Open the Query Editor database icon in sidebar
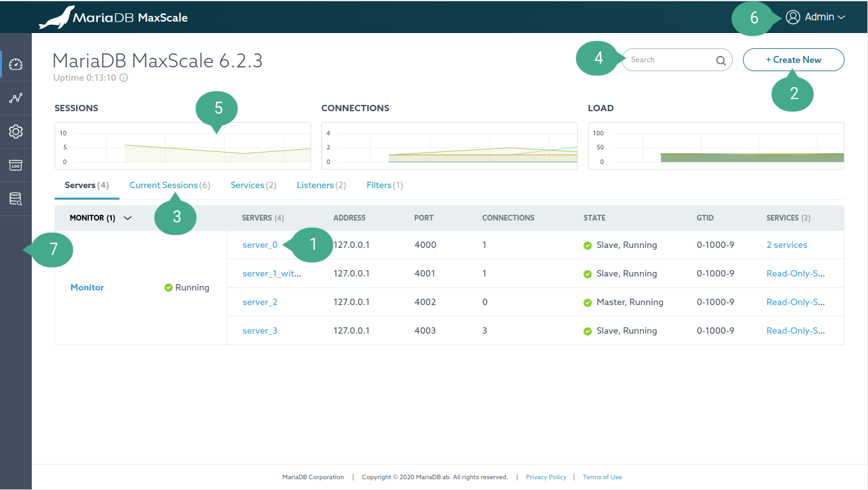The height and width of the screenshot is (490, 868). (16, 199)
